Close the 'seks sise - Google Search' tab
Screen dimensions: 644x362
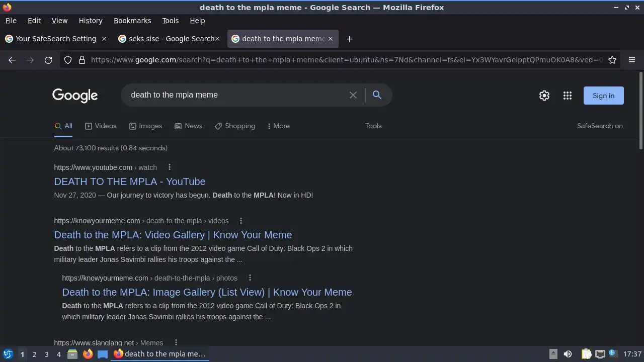coord(217,39)
